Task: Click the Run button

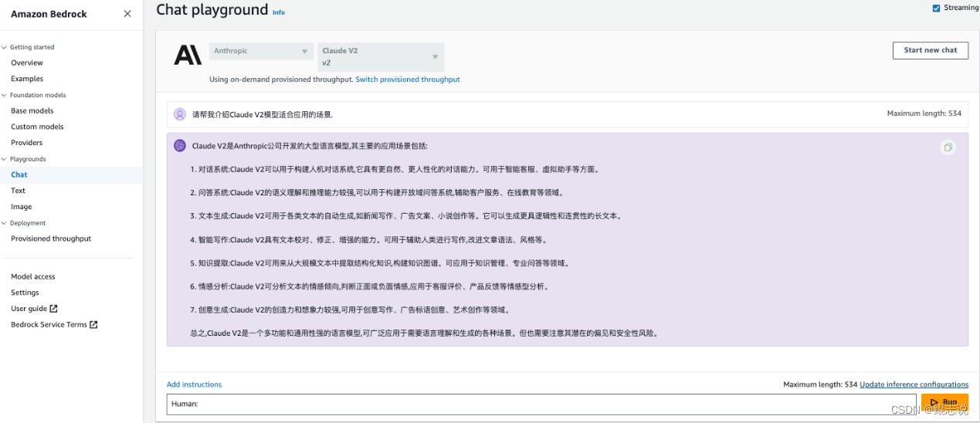Action: pyautogui.click(x=944, y=403)
